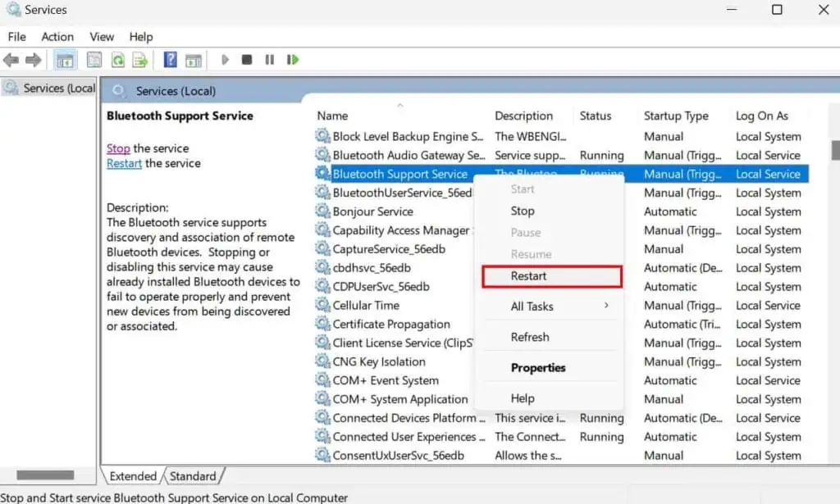The width and height of the screenshot is (840, 504).
Task: Refresh the services list using the Refresh icon
Action: click(117, 59)
